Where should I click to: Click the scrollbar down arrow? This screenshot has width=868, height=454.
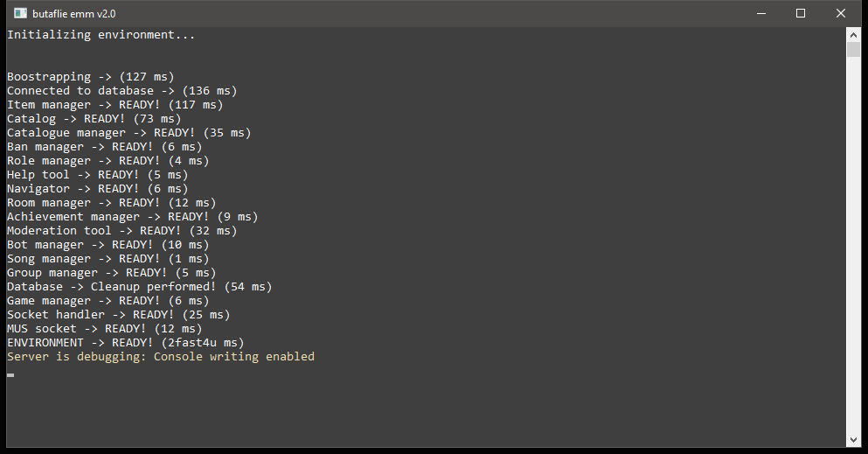pos(854,439)
